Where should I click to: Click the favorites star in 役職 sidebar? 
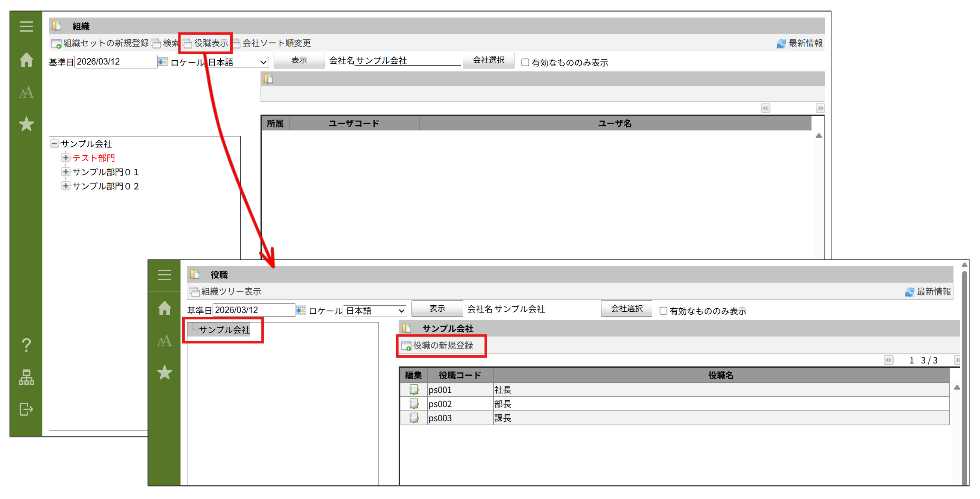click(x=164, y=372)
